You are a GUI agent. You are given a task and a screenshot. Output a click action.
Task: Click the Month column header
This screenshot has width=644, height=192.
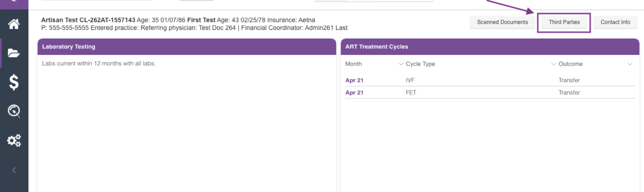click(353, 64)
